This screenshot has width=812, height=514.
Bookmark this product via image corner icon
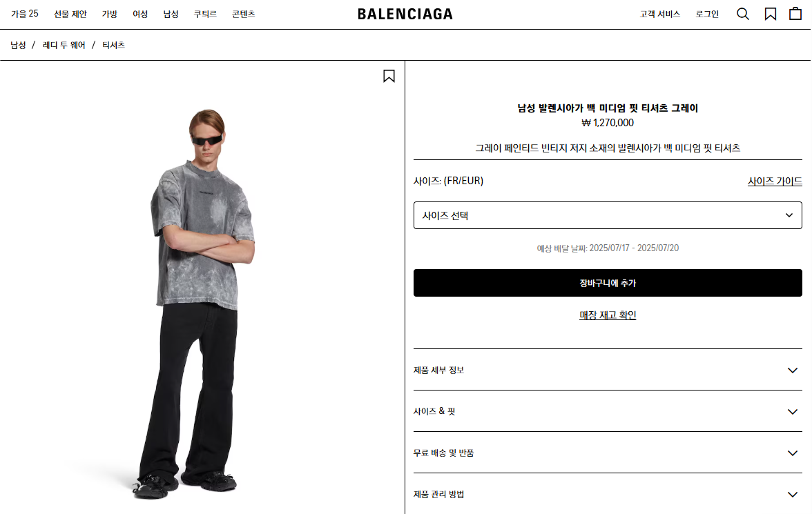[x=389, y=76]
